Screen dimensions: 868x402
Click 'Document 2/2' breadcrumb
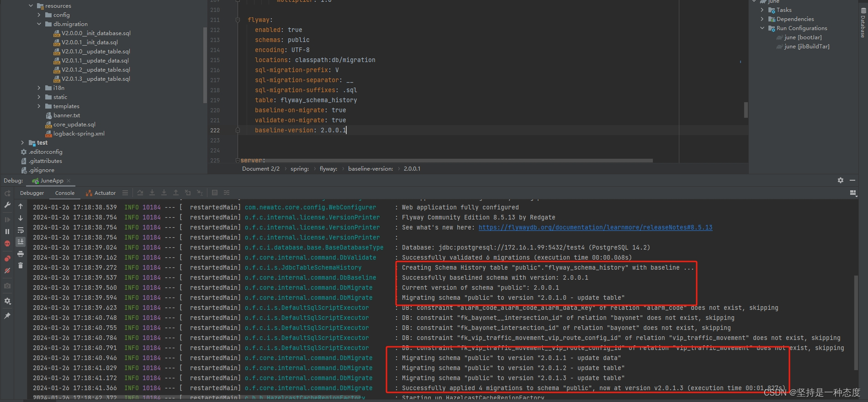click(x=261, y=169)
